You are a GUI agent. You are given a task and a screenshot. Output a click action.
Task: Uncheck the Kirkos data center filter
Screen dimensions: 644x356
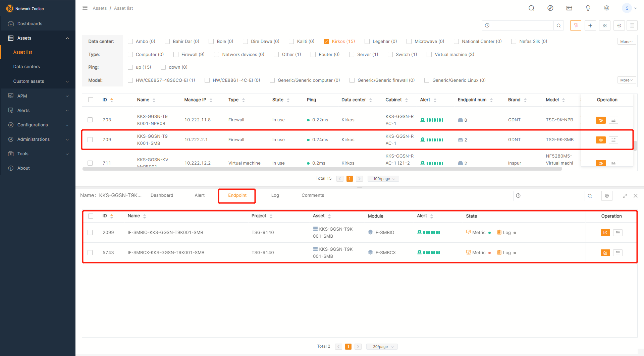(x=326, y=42)
